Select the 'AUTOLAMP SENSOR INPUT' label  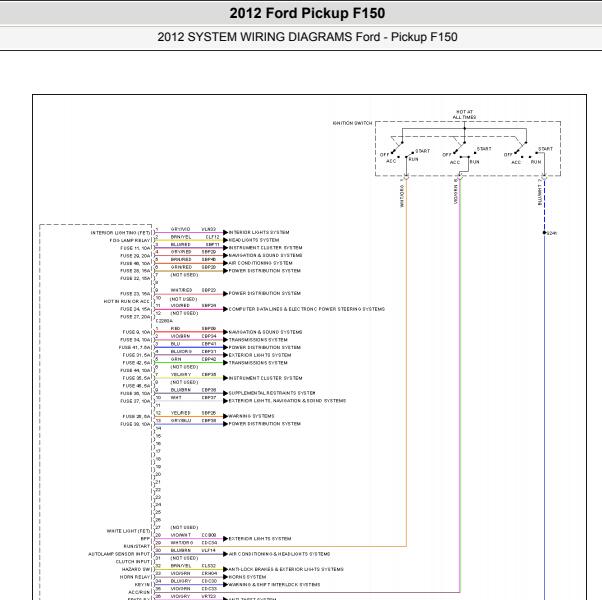(119, 554)
